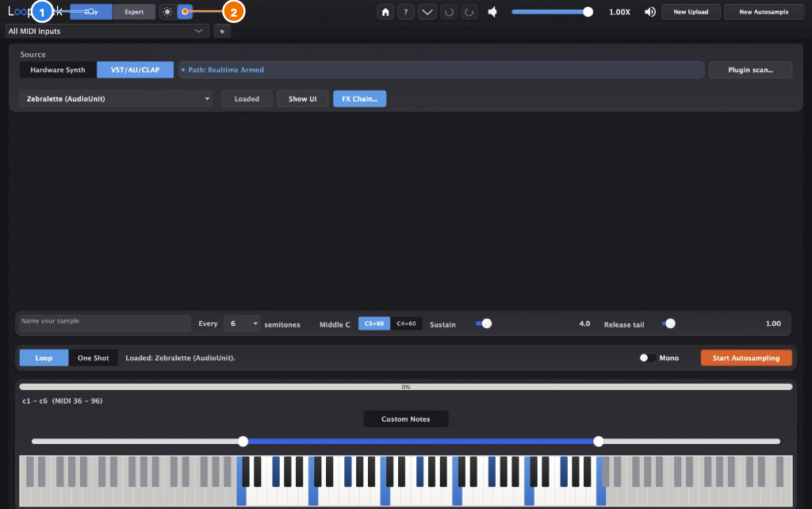Adjust the top volume slider

552,12
